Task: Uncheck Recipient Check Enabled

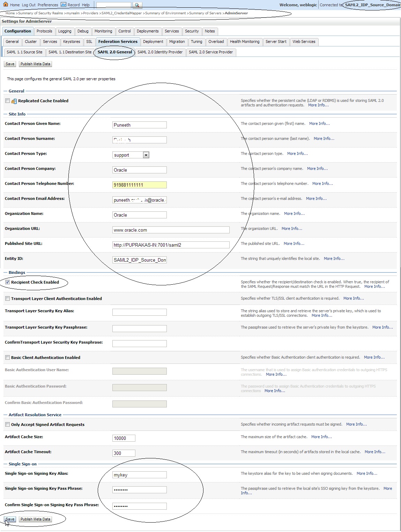Action: tap(7, 282)
